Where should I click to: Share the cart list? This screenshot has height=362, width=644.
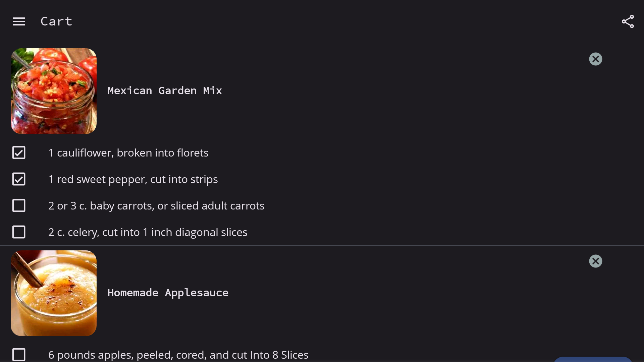tap(628, 21)
